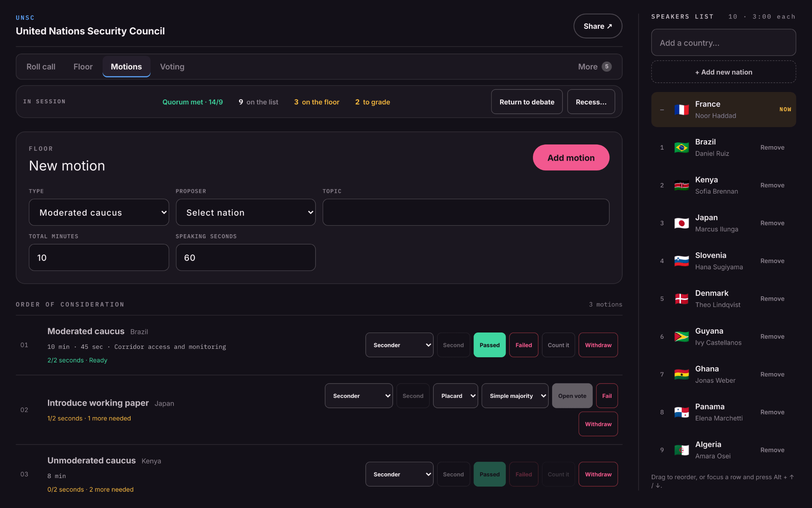Select the Motions tab
Screen dimensions: 812x508
(126, 67)
